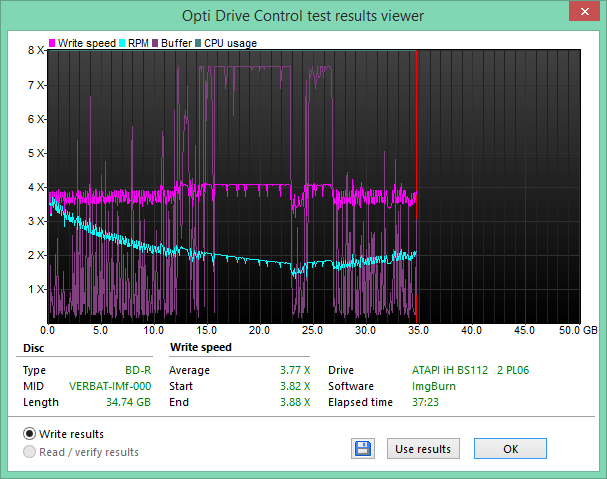Click the Use results button
The width and height of the screenshot is (607, 479).
click(423, 449)
